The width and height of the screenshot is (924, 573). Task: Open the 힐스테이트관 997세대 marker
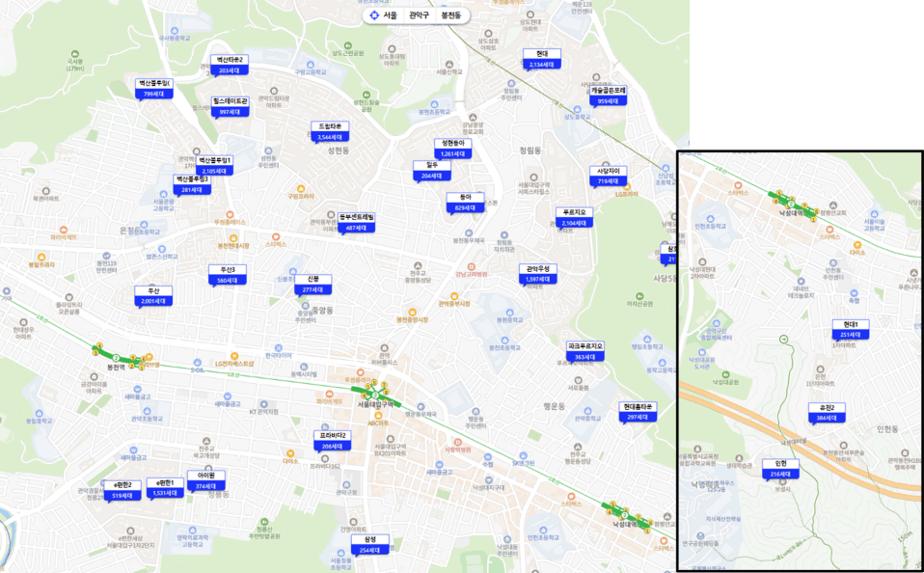230,107
